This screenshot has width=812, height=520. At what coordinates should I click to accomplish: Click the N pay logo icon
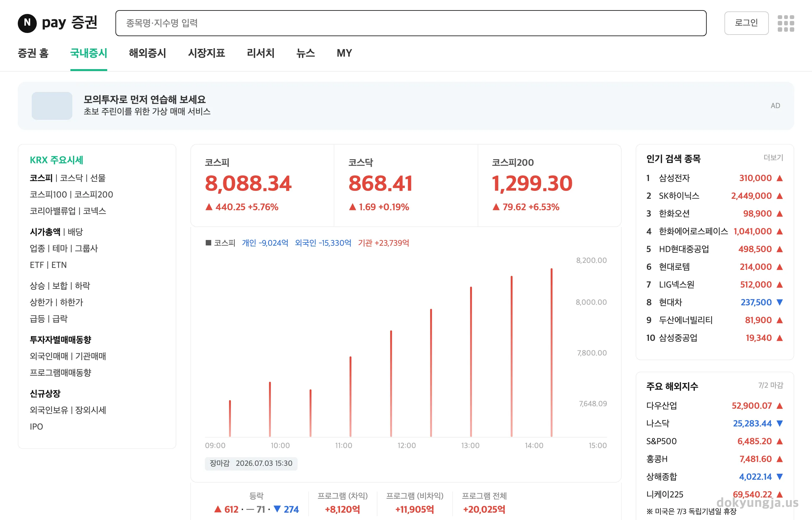click(27, 23)
